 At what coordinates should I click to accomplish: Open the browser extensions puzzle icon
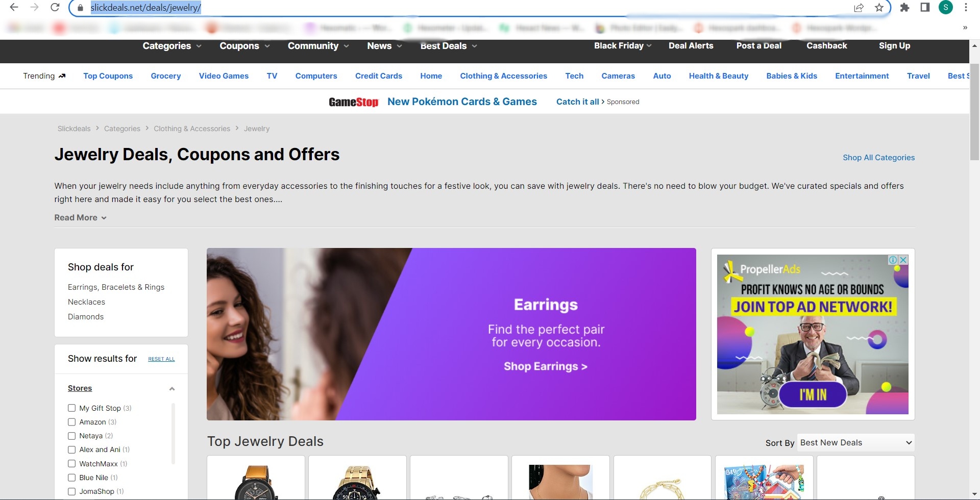[x=904, y=8]
